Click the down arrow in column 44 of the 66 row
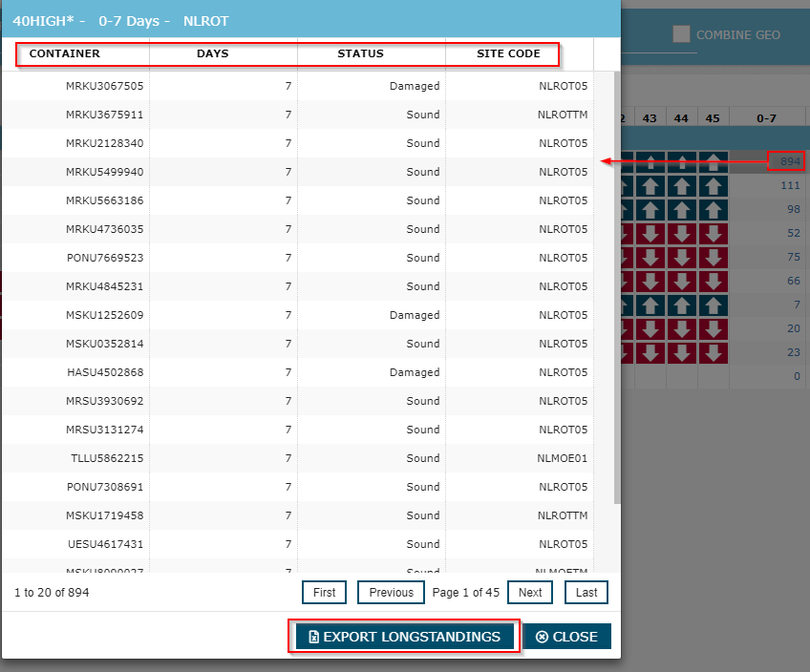810x672 pixels. (682, 281)
